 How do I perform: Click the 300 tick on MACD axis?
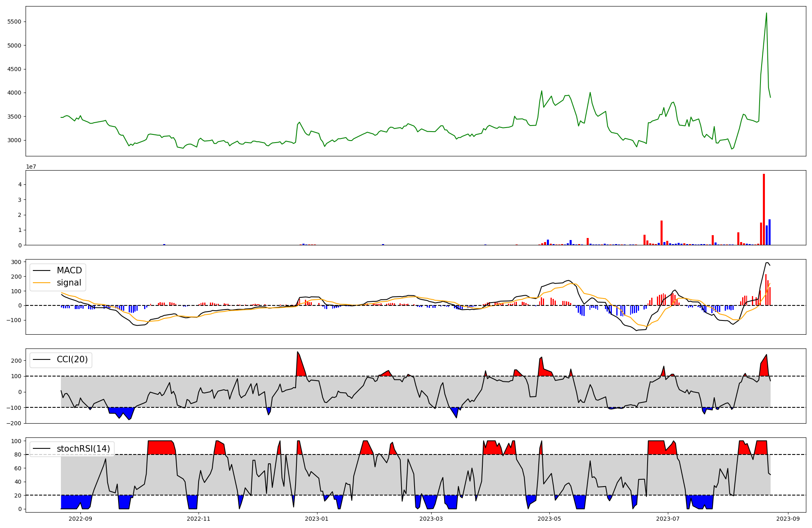(16, 262)
